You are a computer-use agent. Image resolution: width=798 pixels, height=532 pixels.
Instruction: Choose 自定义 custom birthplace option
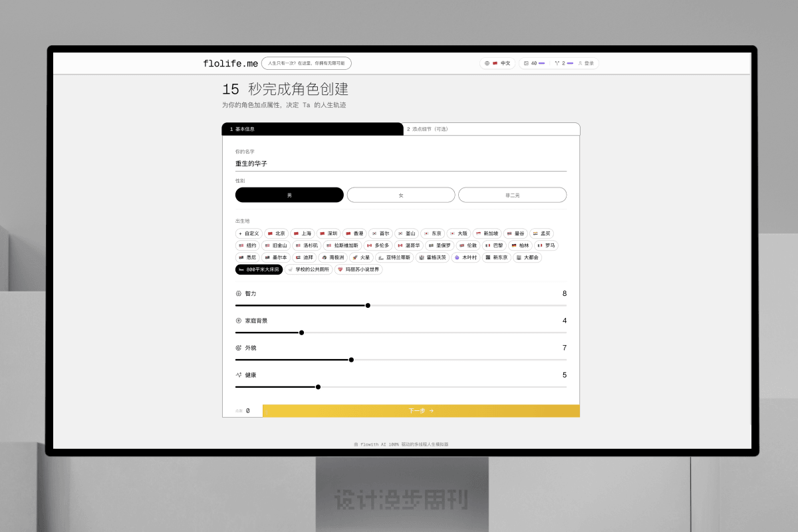tap(249, 233)
